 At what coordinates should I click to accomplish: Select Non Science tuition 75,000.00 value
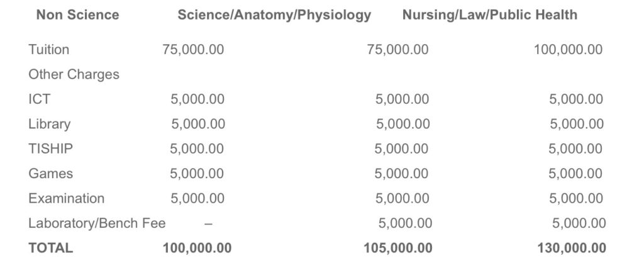(x=193, y=49)
